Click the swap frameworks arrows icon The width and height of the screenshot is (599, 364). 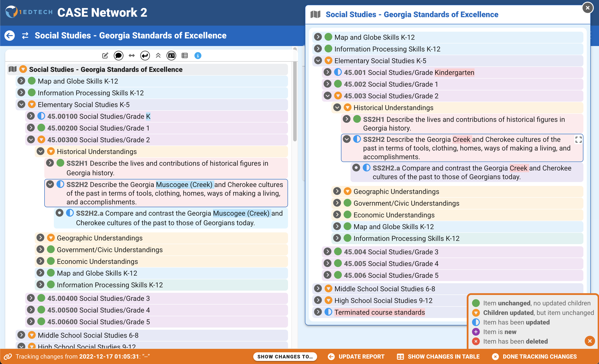point(25,36)
